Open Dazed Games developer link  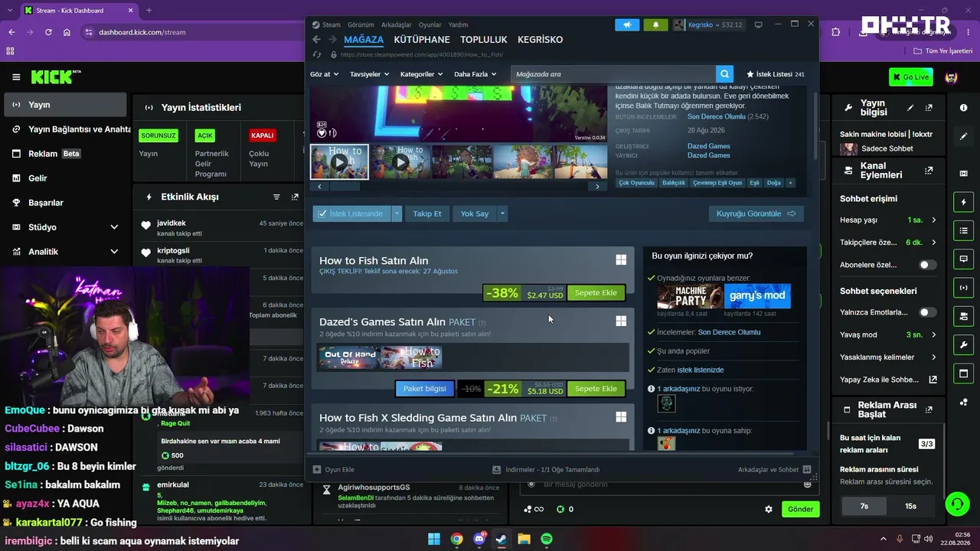(x=709, y=146)
